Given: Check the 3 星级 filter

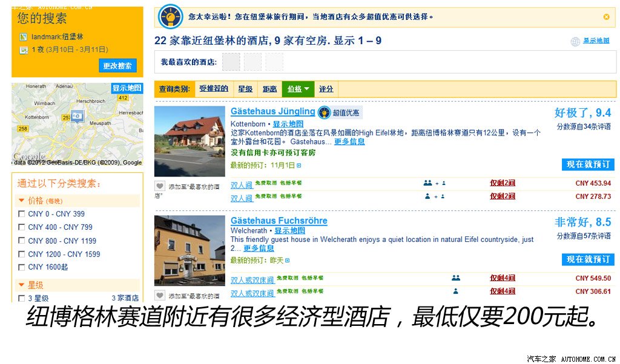Looking at the screenshot, I should click(22, 298).
